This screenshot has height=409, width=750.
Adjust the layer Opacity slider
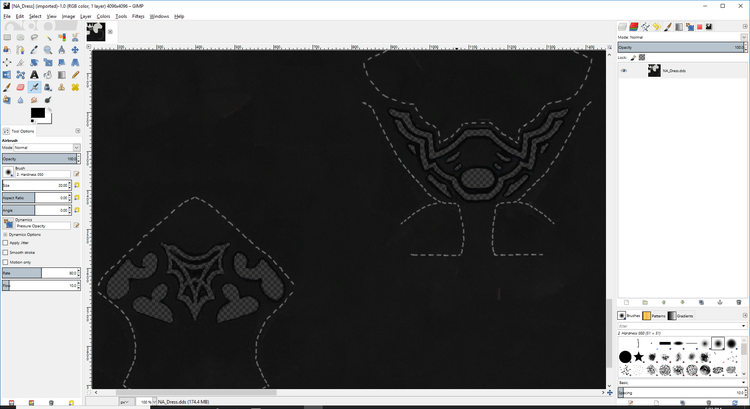coord(682,47)
